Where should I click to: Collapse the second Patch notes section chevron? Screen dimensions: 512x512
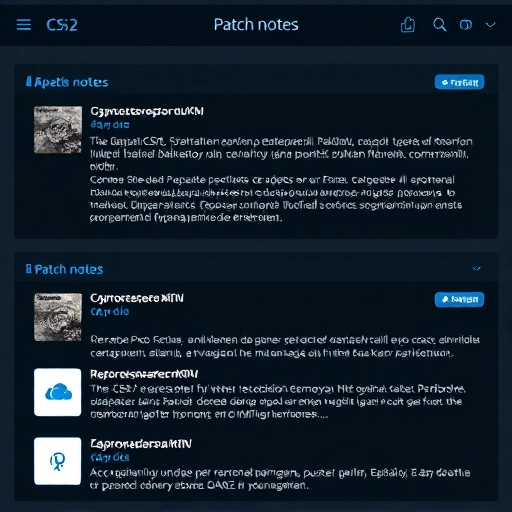pyautogui.click(x=477, y=269)
